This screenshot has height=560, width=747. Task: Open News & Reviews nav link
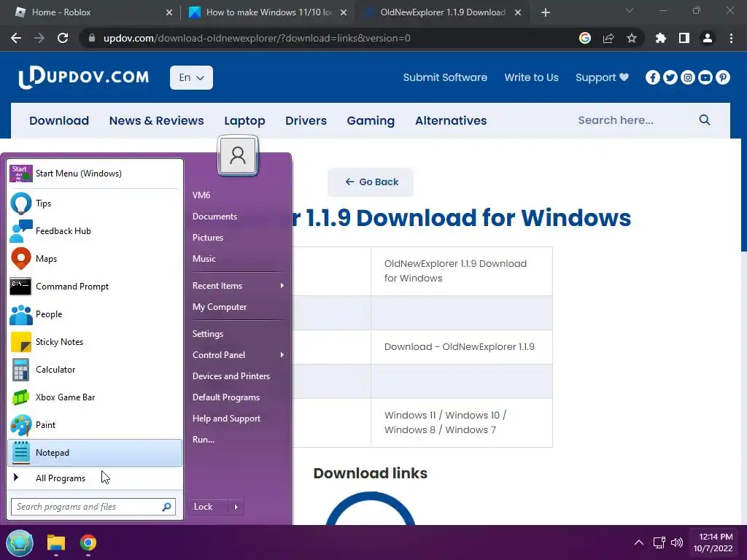click(156, 120)
